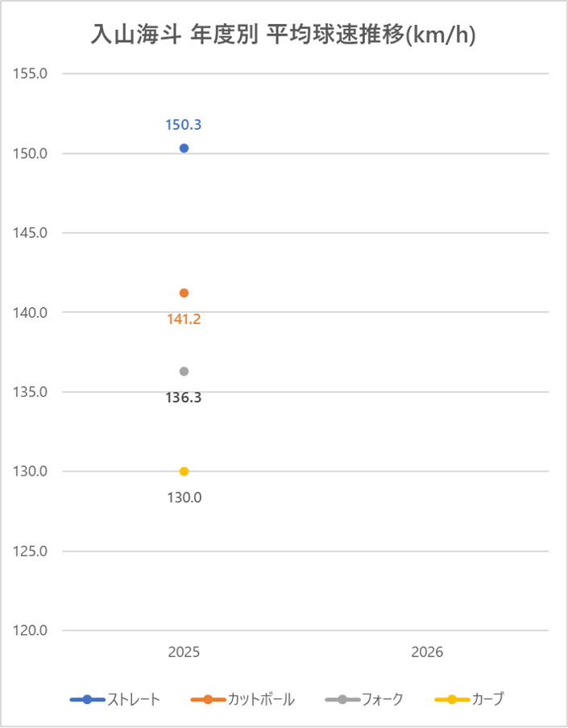Click the blue ストレート data point marker
568x728 pixels.
pyautogui.click(x=184, y=148)
